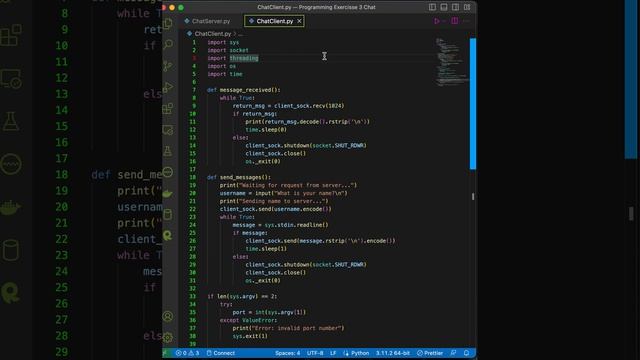Expand the breadcrumb ellipsis after ChatClient.py

point(240,34)
